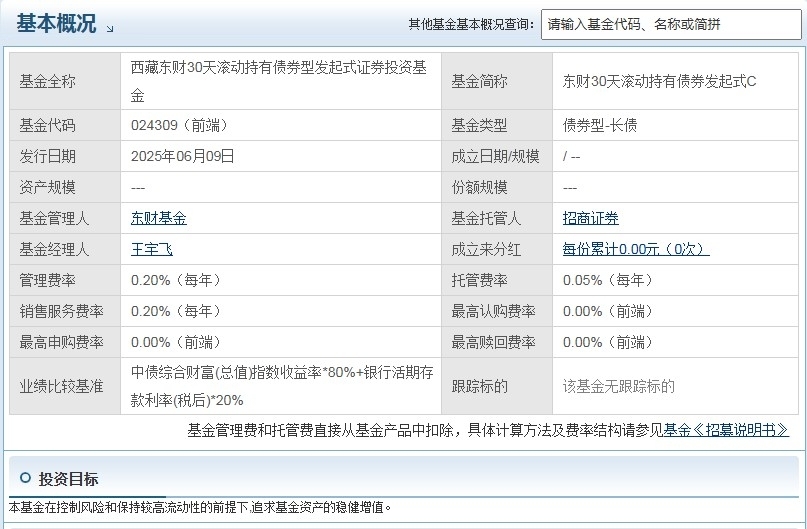Viewport: 807px width, 529px height.
Task: Open the 每份累计0.00元（0次） dividend link
Action: [x=636, y=249]
